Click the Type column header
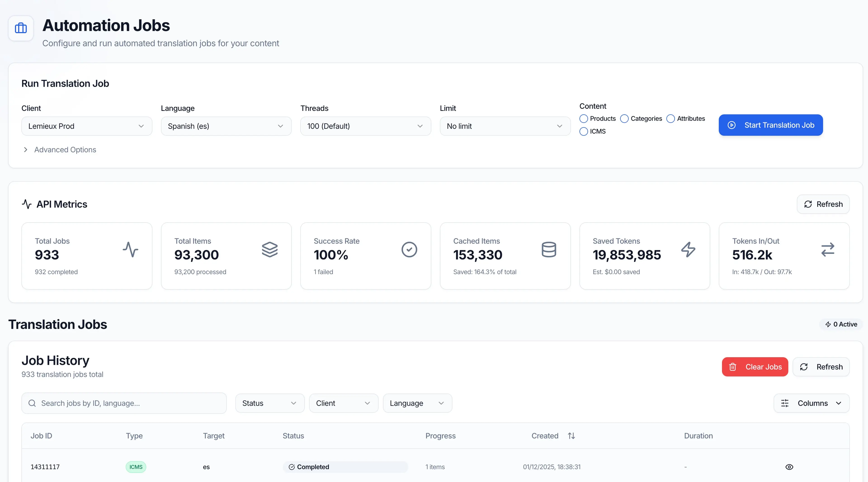Image resolution: width=868 pixels, height=482 pixels. (134, 436)
